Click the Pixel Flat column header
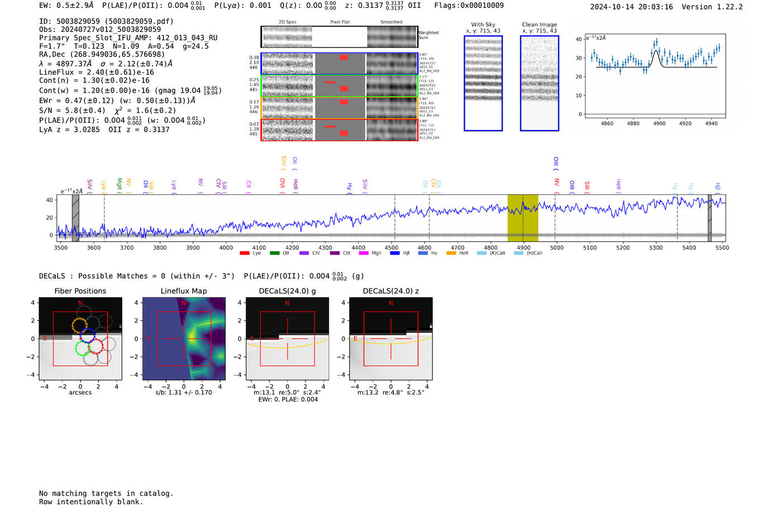This screenshot has width=782, height=532. pyautogui.click(x=340, y=22)
